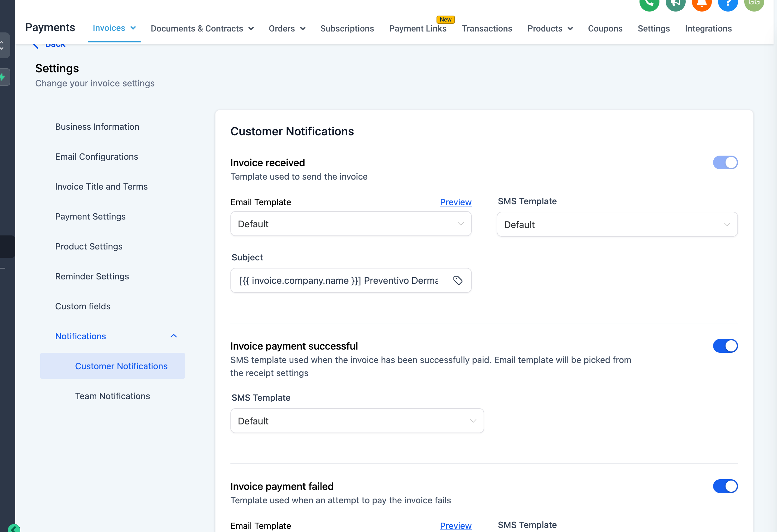
Task: Go Back using the arrow link
Action: point(49,45)
